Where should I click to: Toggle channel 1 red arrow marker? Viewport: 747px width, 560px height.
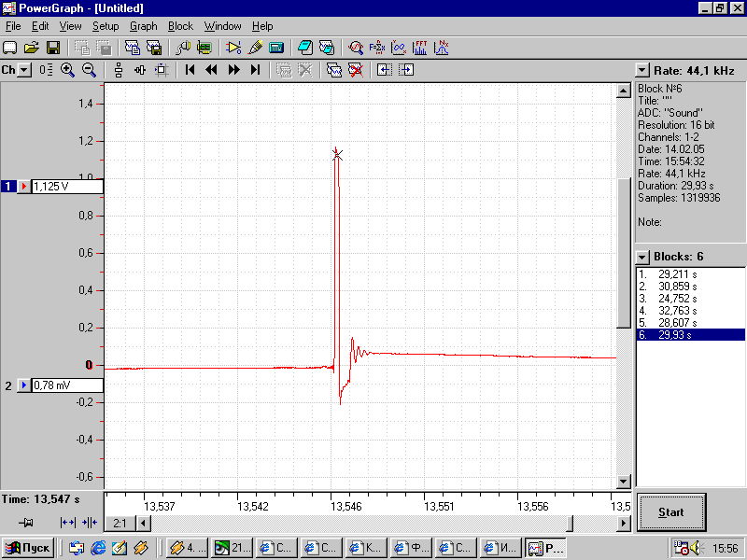point(24,186)
